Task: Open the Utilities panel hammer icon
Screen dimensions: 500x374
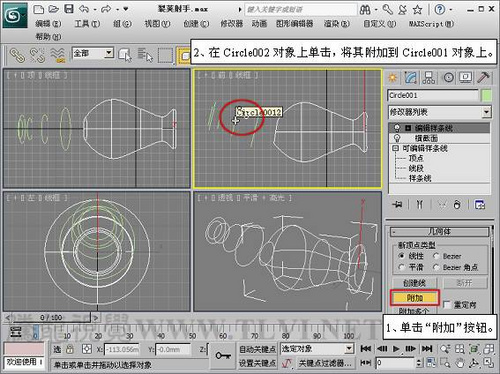Action: (483, 78)
